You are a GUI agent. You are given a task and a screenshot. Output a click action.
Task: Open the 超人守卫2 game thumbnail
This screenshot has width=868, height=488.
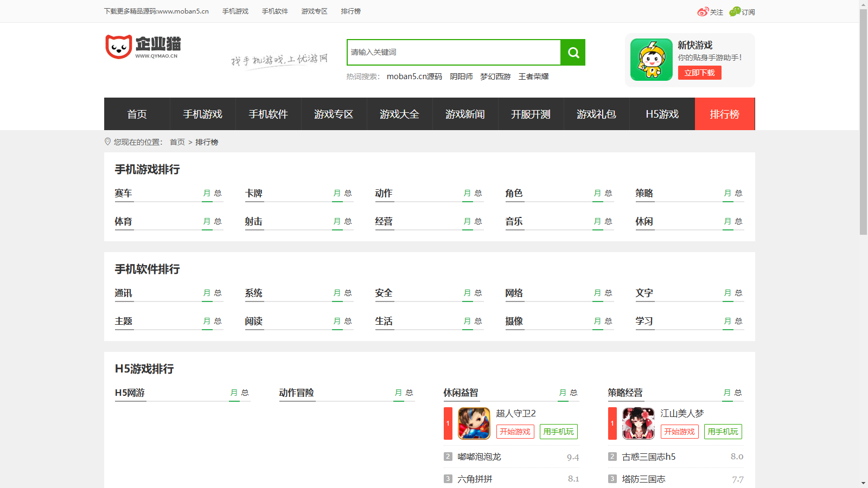coord(474,423)
